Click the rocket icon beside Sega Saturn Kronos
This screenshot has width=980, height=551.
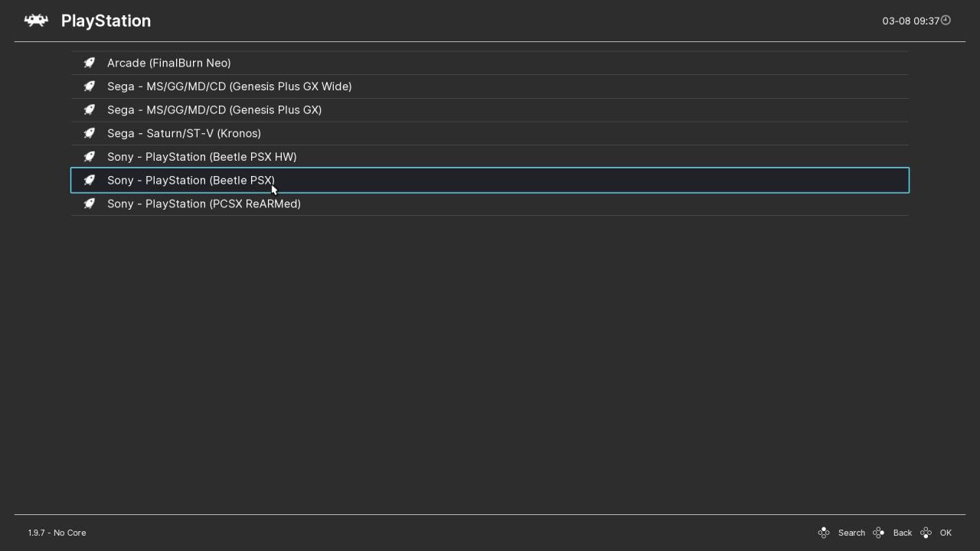[x=90, y=133]
